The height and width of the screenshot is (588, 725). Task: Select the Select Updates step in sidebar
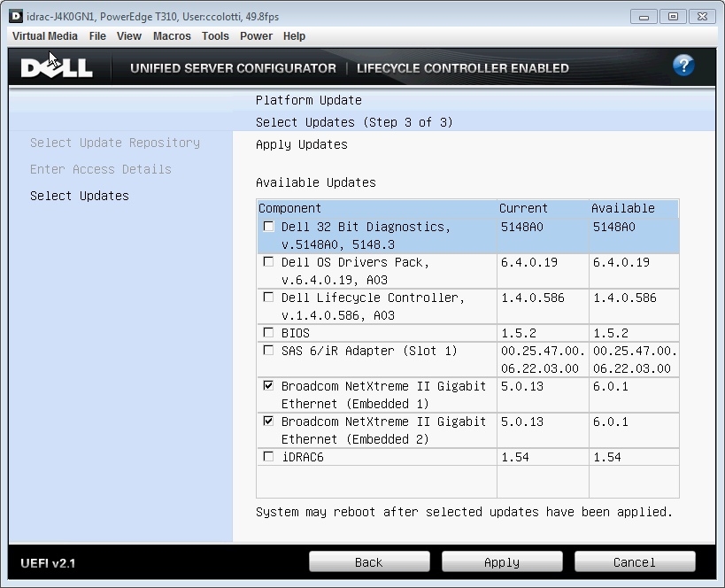pyautogui.click(x=80, y=196)
